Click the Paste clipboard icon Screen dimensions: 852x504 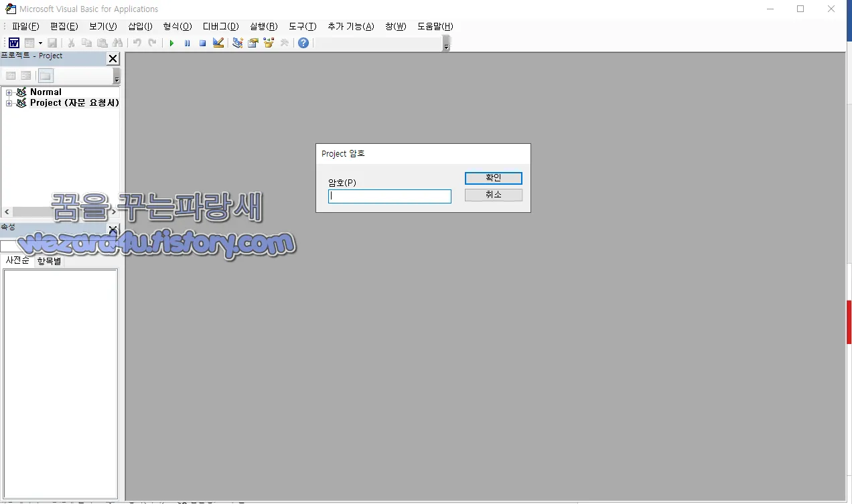(102, 43)
